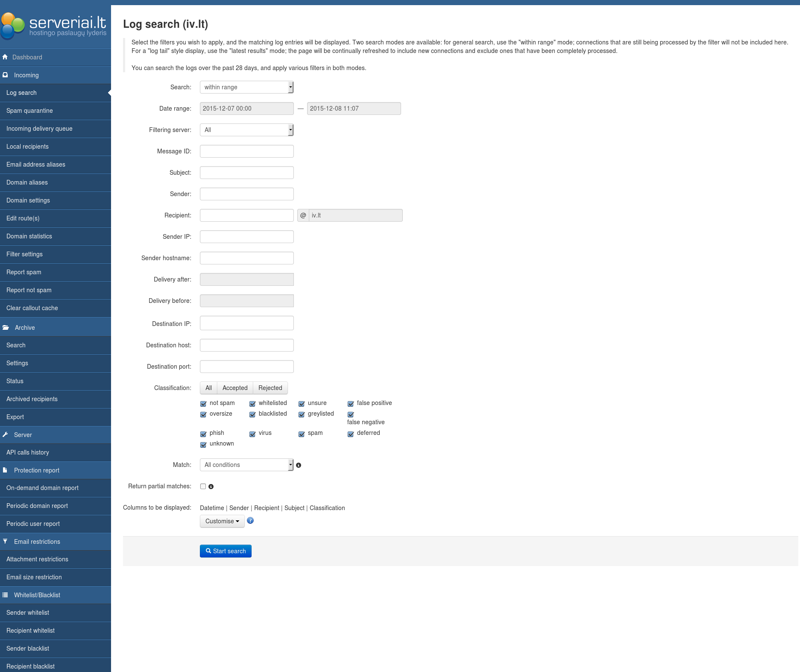Uncheck the 'not spam' classification checkbox
800x672 pixels.
[203, 404]
